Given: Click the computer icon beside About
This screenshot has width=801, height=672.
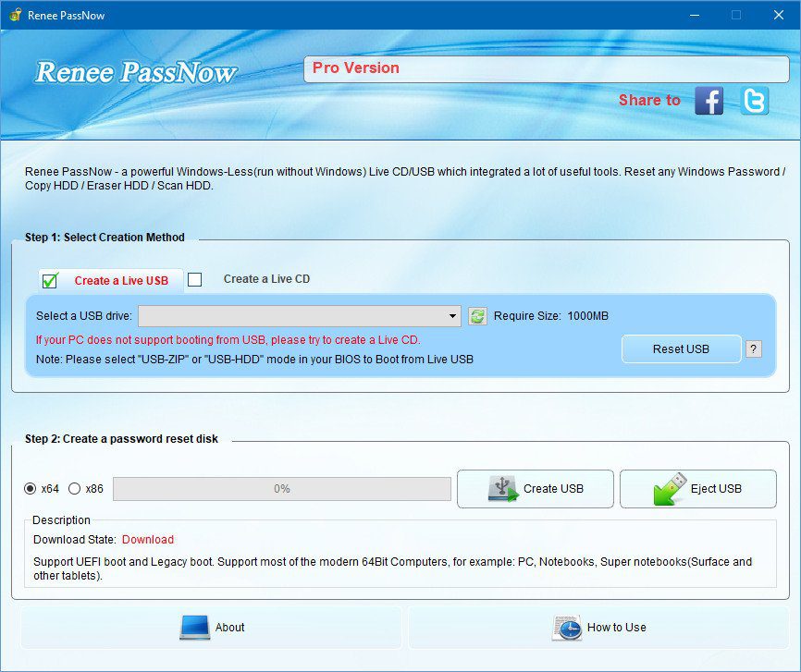Looking at the screenshot, I should click(x=195, y=628).
